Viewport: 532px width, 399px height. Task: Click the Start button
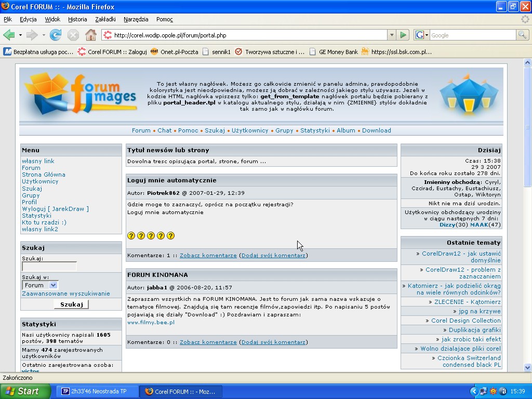[x=25, y=391]
